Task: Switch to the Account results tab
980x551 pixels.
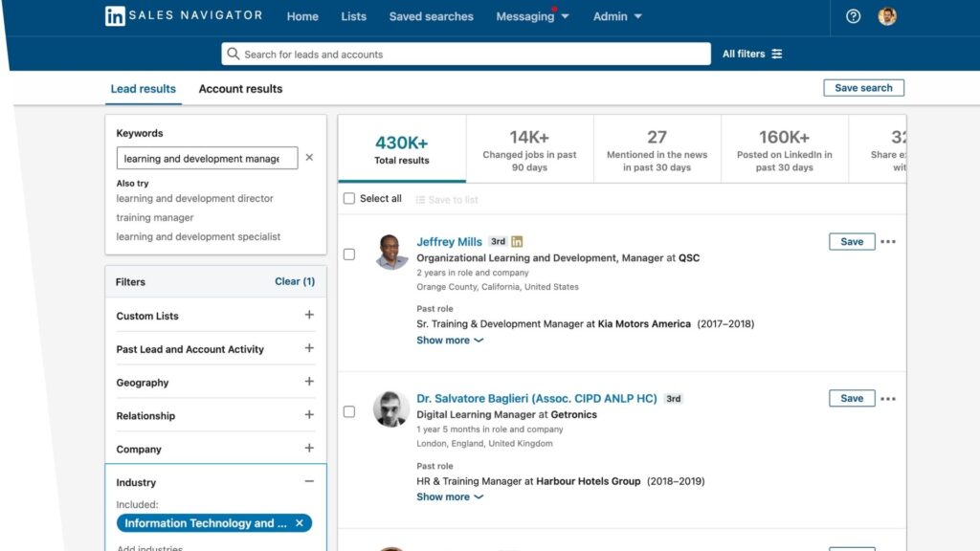Action: pos(240,89)
